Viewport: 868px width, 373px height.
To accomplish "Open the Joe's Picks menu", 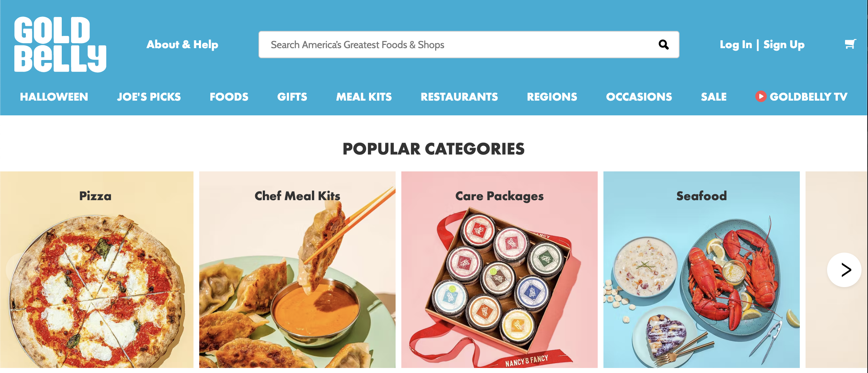I will tap(149, 97).
